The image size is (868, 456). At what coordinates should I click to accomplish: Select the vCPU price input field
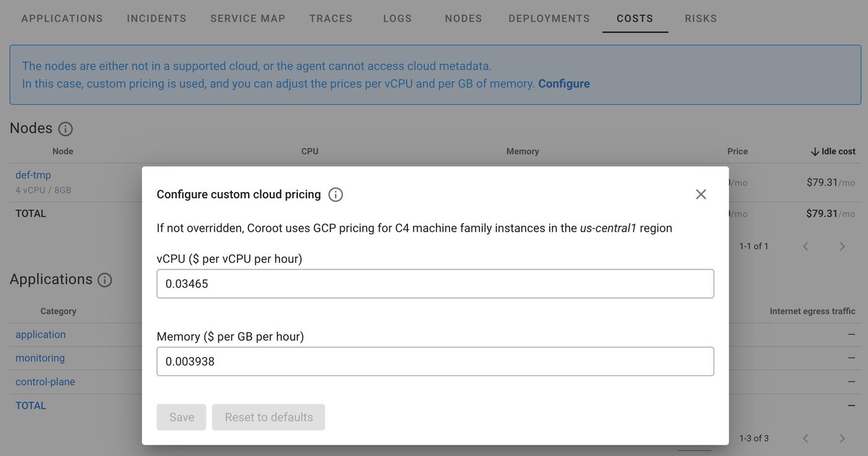click(x=435, y=284)
